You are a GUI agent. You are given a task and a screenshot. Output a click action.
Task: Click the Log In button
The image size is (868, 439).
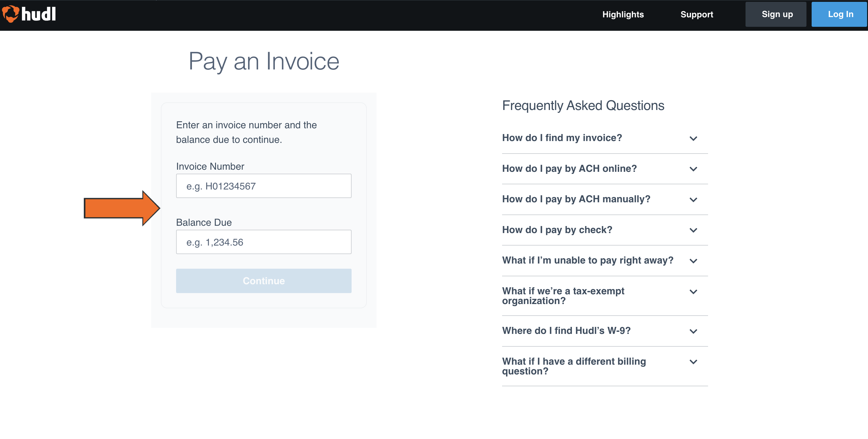[x=839, y=14]
